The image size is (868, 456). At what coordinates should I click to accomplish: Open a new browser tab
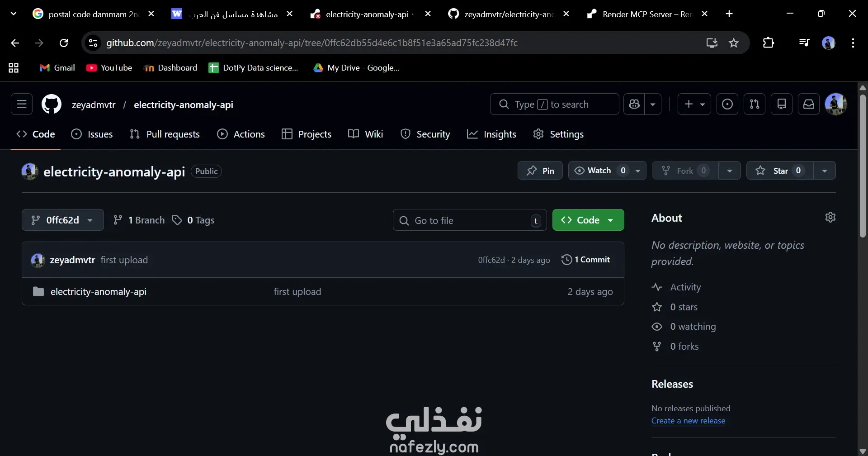pyautogui.click(x=729, y=14)
